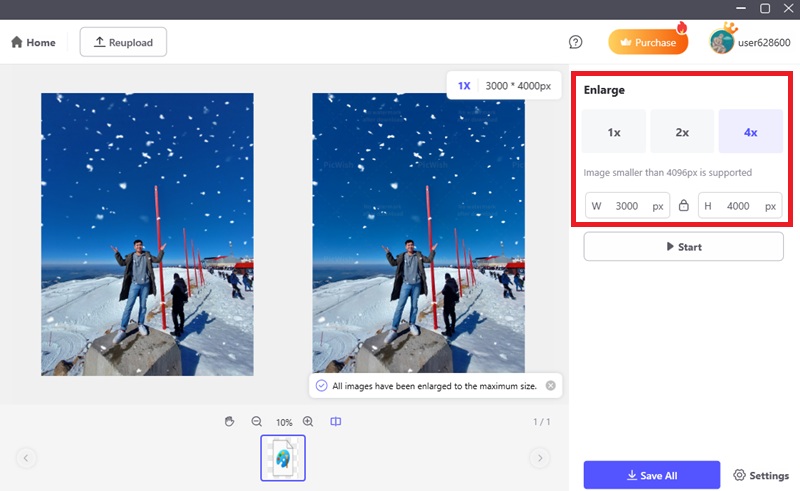Image resolution: width=800 pixels, height=491 pixels.
Task: Open the help question mark icon
Action: point(575,42)
